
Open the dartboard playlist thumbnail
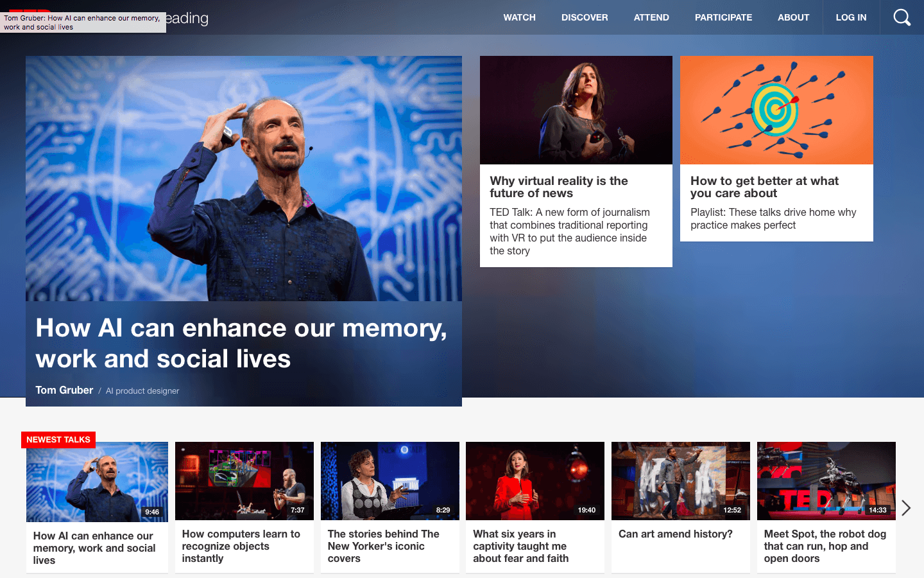click(x=776, y=110)
